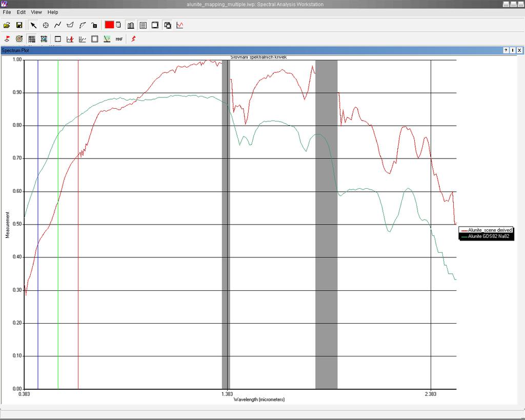Screen dimensions: 525x420
Task: Click the Spectrum Plot pin button
Action: [513, 50]
